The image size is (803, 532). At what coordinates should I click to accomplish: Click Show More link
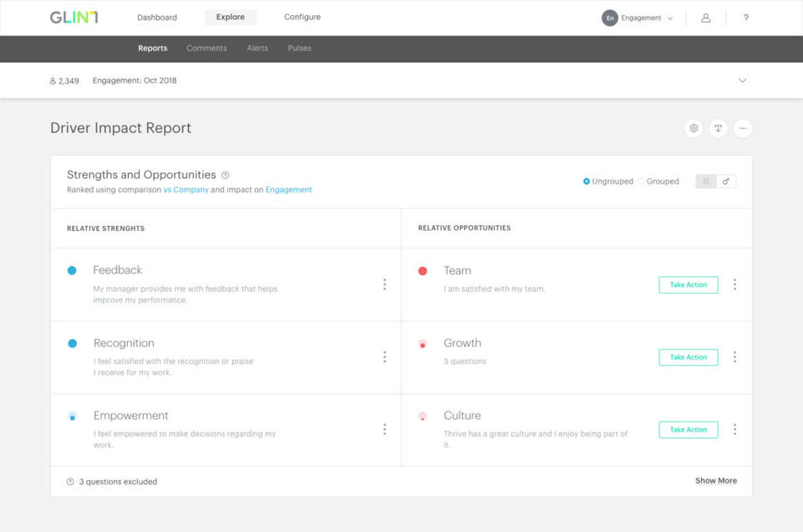716,481
